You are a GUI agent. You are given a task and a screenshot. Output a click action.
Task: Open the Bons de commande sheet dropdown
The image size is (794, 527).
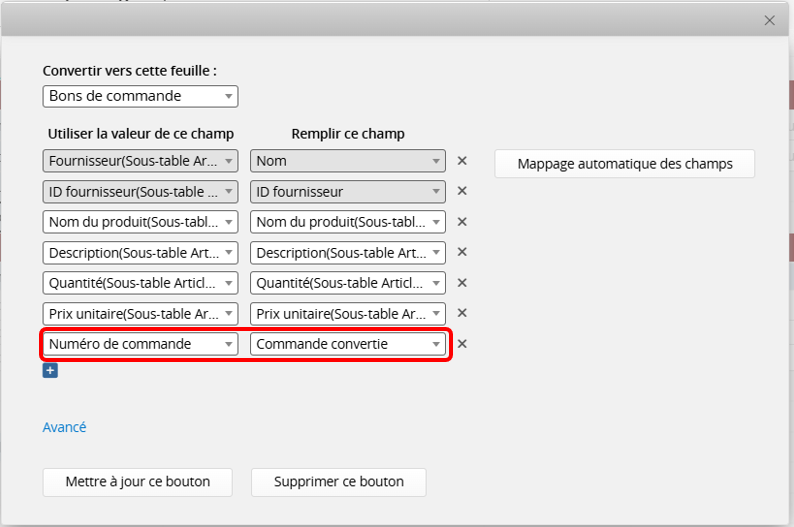(140, 96)
